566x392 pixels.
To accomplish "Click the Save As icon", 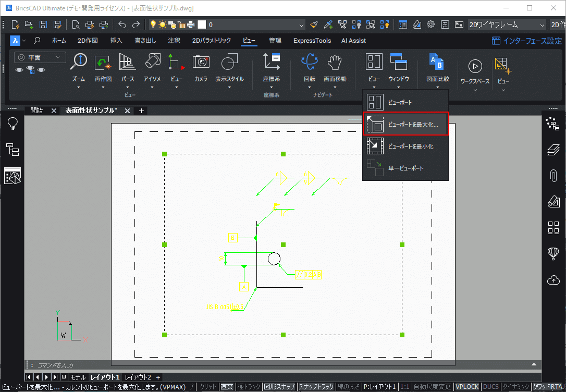I will click(x=57, y=24).
